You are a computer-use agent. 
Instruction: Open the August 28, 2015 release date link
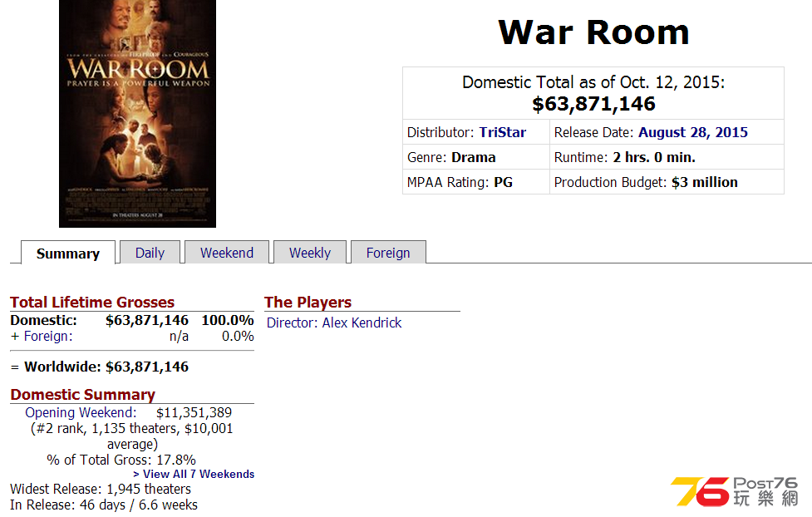pyautogui.click(x=693, y=132)
